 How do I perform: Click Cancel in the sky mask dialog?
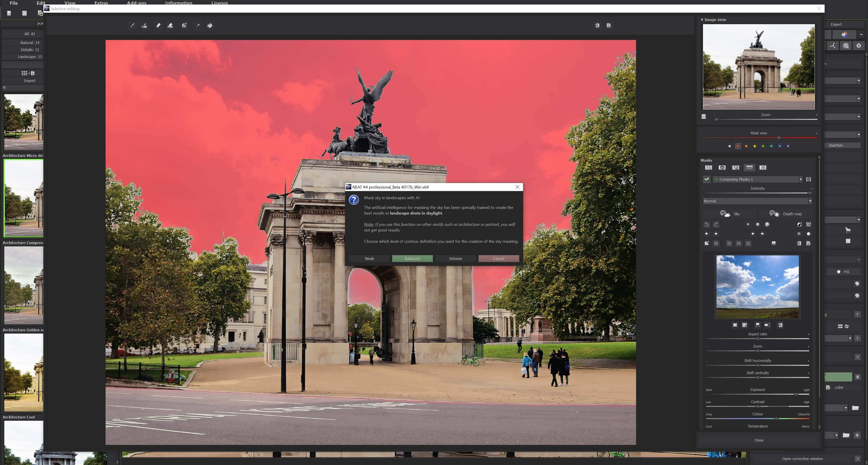coord(498,259)
